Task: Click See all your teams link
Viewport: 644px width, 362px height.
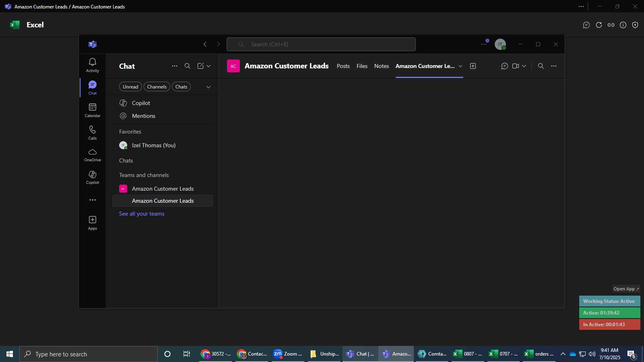Action: click(142, 214)
